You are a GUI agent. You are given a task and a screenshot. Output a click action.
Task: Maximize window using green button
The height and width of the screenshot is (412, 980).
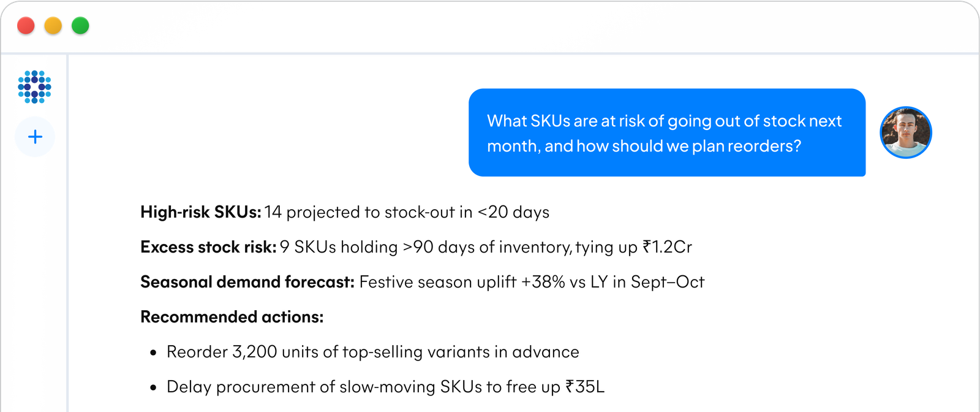80,26
